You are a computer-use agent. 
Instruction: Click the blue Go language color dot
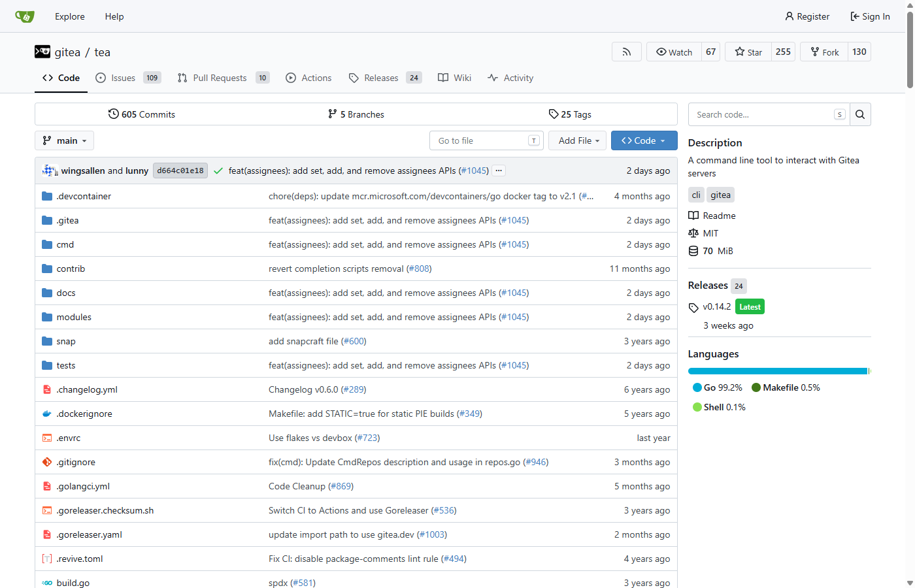(x=697, y=387)
